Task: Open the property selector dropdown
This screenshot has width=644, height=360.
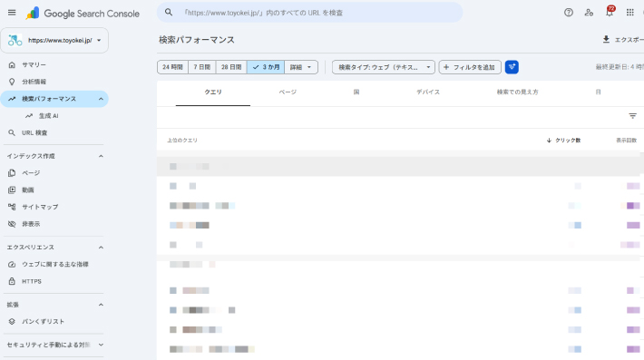Action: (x=54, y=40)
